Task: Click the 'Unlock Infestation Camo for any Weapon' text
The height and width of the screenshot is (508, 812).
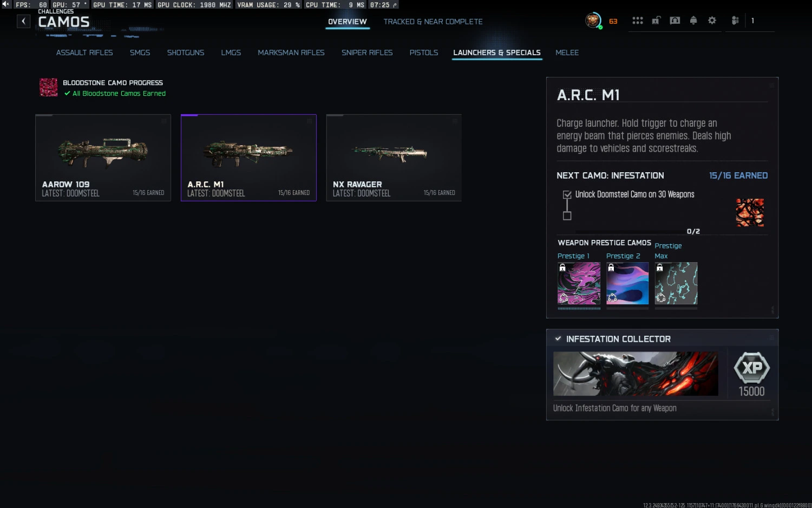Action: click(615, 408)
